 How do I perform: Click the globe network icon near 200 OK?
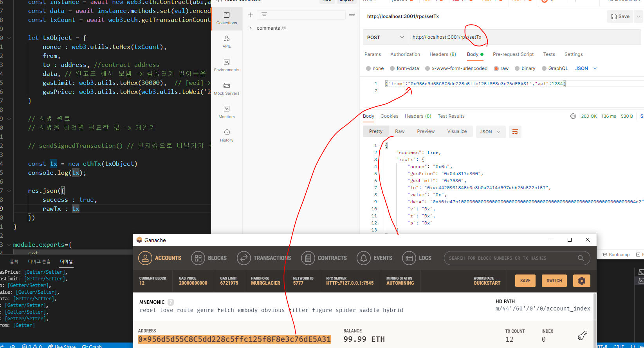[x=573, y=116]
